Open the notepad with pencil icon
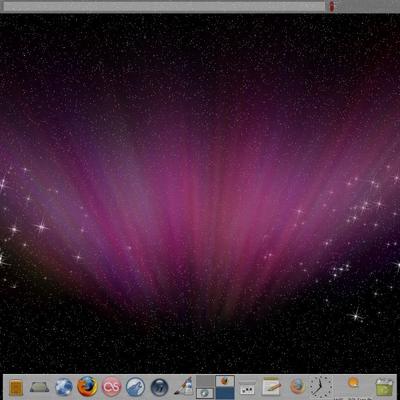This screenshot has height=400, width=400. [x=271, y=387]
